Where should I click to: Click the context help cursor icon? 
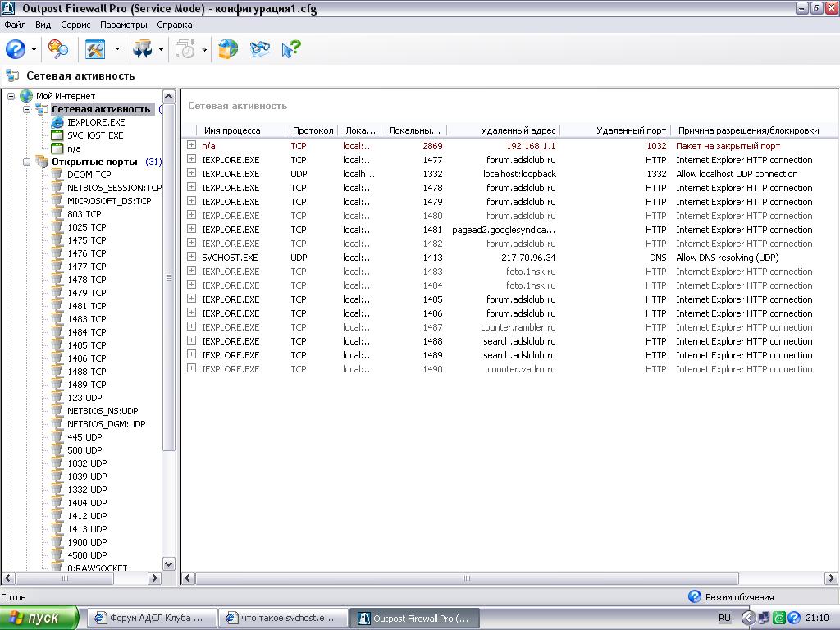(291, 49)
